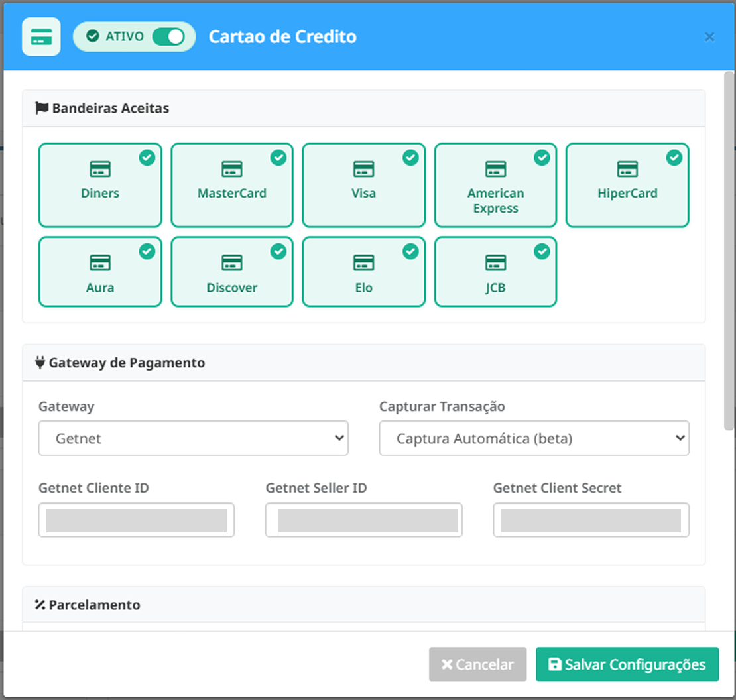Viewport: 736px width, 700px height.
Task: Click the Getnet Client Secret field
Action: (x=591, y=520)
